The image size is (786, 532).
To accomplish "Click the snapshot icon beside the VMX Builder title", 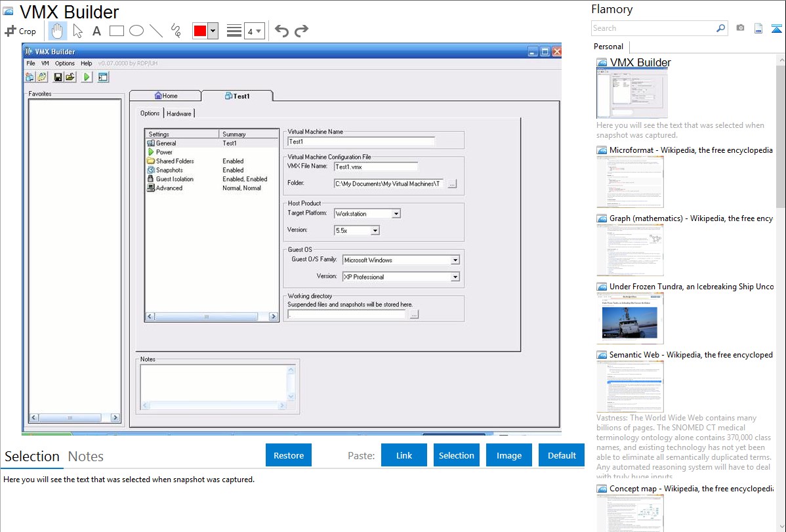I will pos(8,11).
